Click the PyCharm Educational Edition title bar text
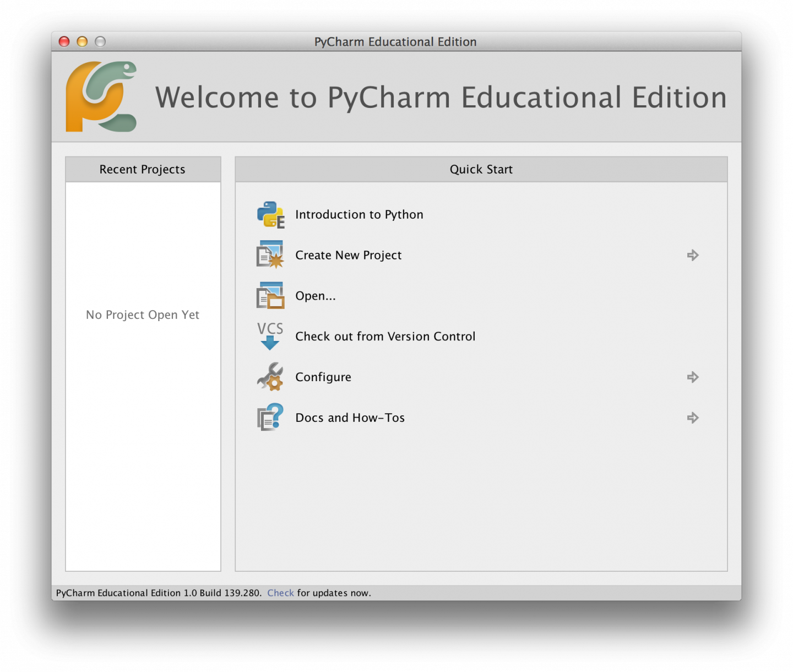The width and height of the screenshot is (793, 672). (395, 42)
